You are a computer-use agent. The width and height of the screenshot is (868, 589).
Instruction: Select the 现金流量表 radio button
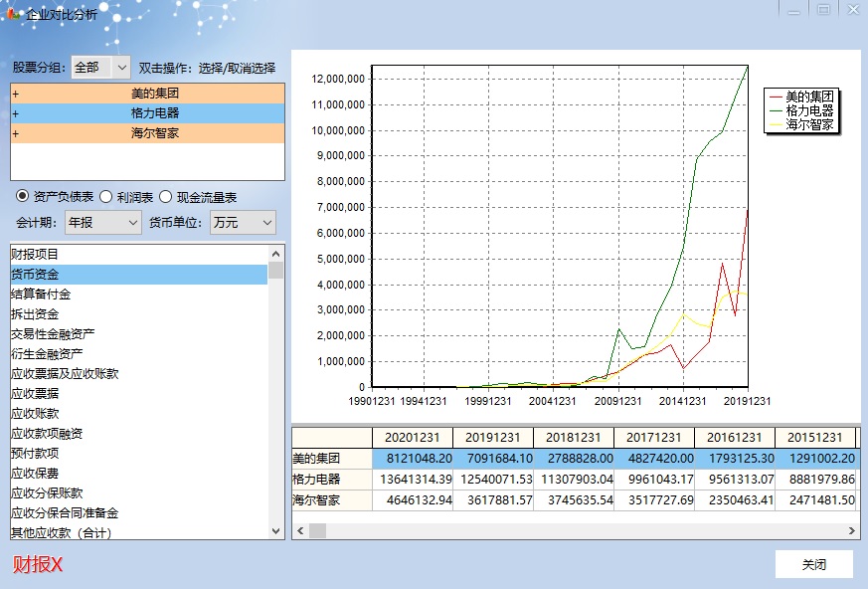point(166,197)
